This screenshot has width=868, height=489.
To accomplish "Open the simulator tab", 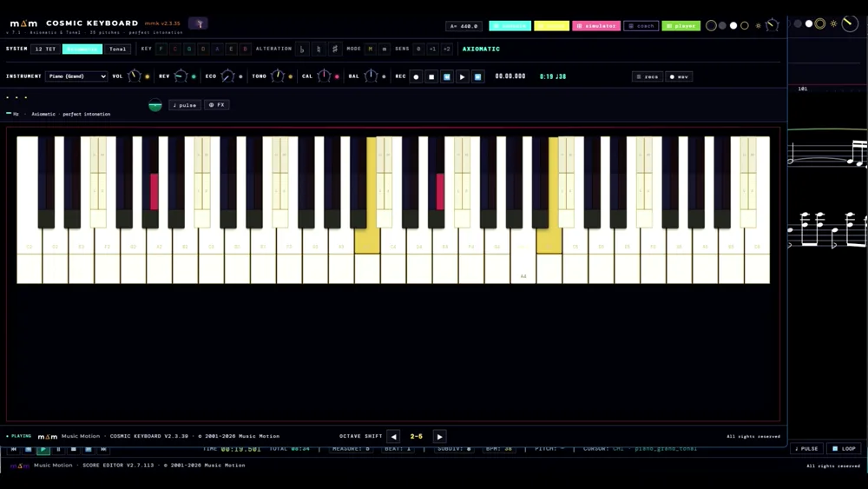I will tap(596, 25).
